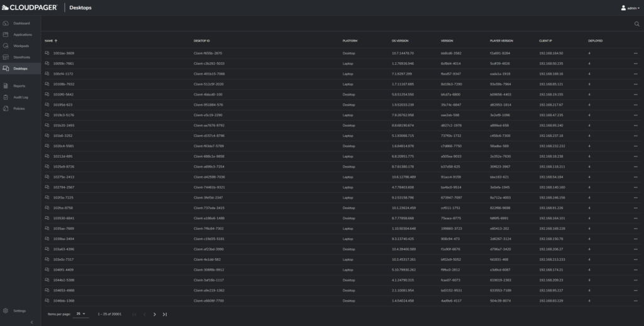
Task: Open more options for row 102794-2567
Action: click(635, 187)
